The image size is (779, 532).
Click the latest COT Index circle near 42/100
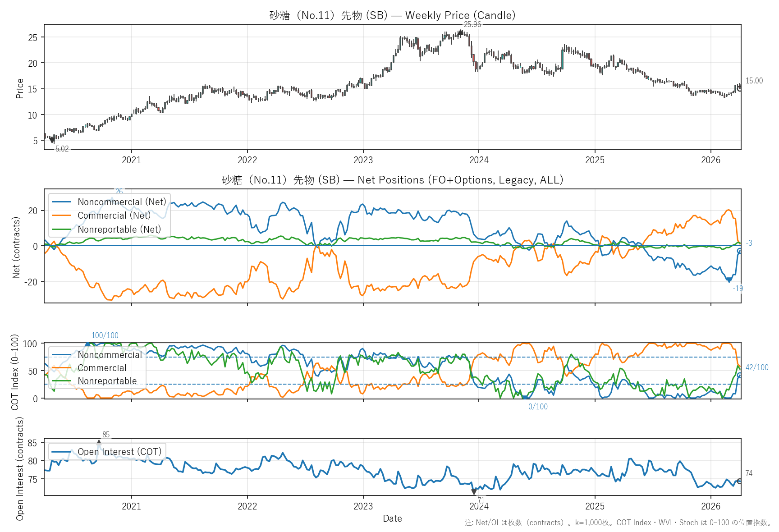click(x=739, y=375)
